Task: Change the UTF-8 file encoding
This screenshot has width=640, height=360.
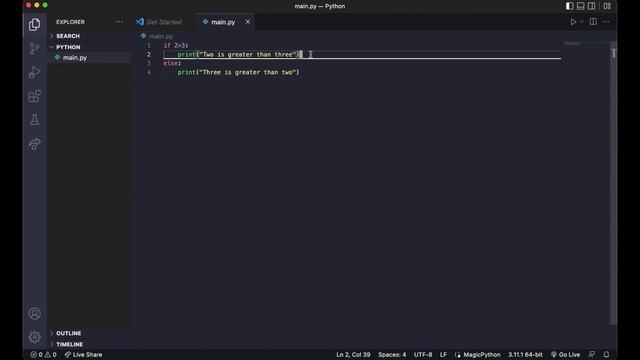Action: (x=423, y=355)
